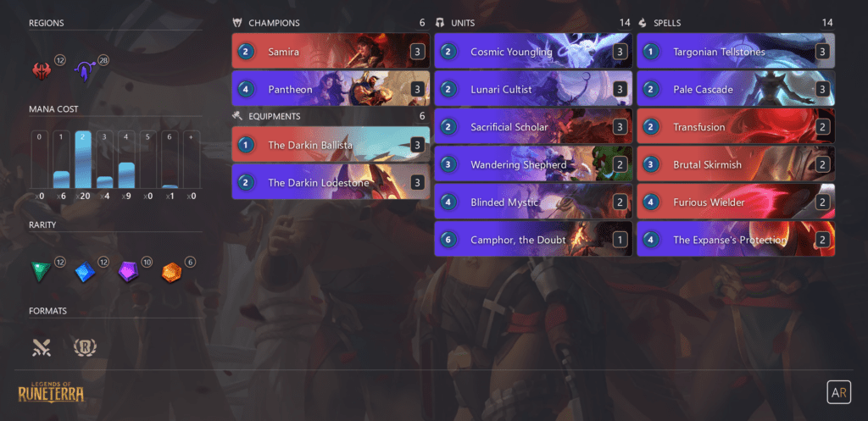The image size is (868, 421).
Task: Click the crossed swords format icon
Action: coord(42,347)
